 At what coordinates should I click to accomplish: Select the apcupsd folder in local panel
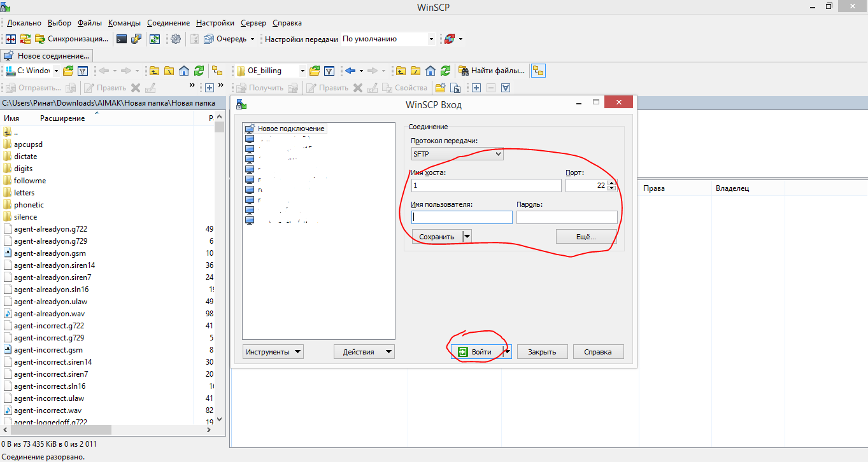(28, 144)
